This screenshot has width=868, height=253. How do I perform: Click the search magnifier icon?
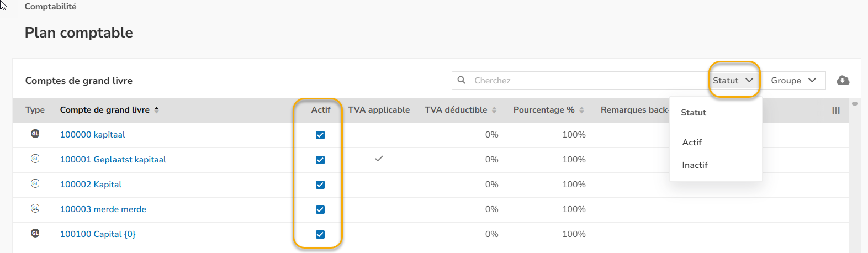[x=462, y=80]
